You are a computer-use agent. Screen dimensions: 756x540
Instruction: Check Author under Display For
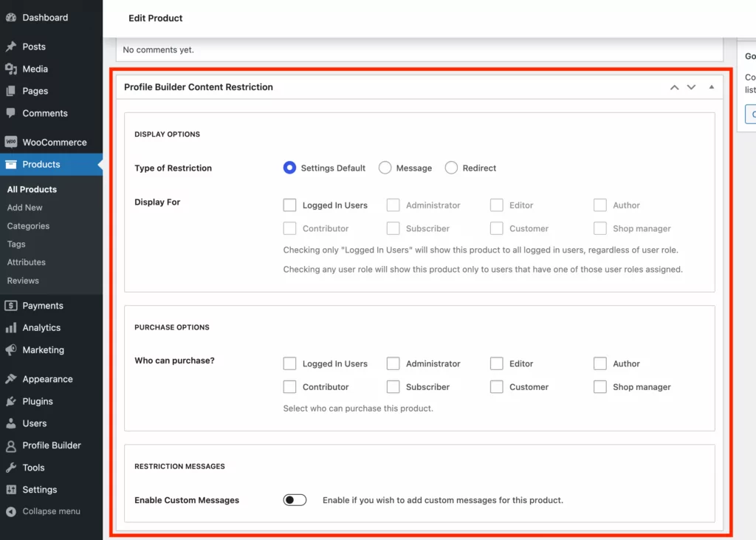599,205
